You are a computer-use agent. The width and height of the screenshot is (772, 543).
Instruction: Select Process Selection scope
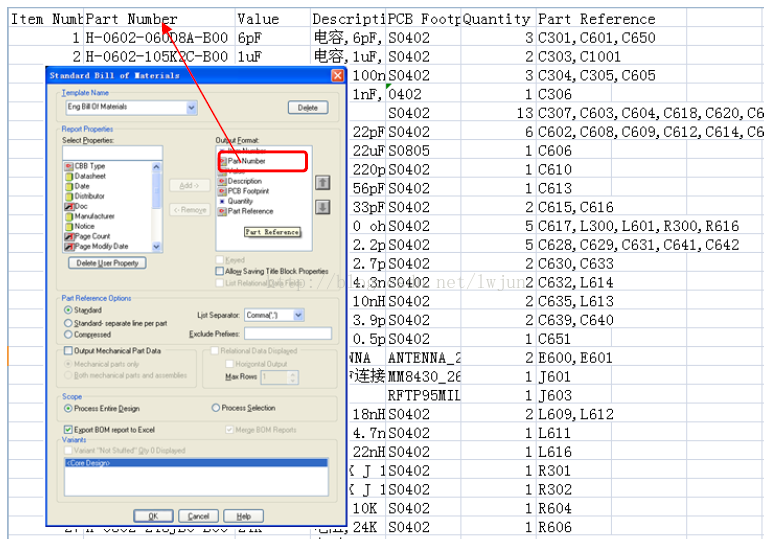point(216,408)
